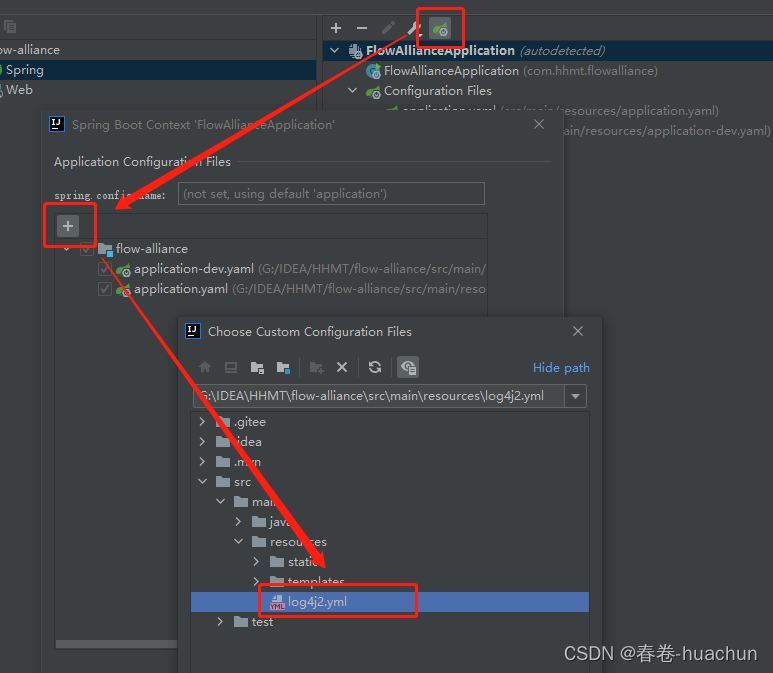Jump to module directory in file chooser
The width and height of the screenshot is (773, 673).
pyautogui.click(x=283, y=368)
